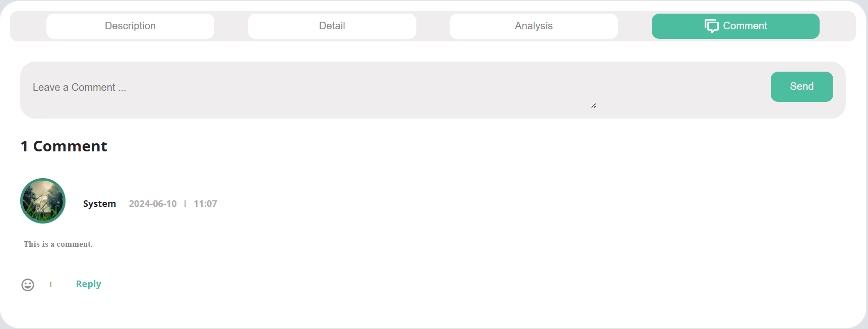Screen dimensions: 868x329
Task: Click the textarea resize handle
Action: (x=594, y=105)
